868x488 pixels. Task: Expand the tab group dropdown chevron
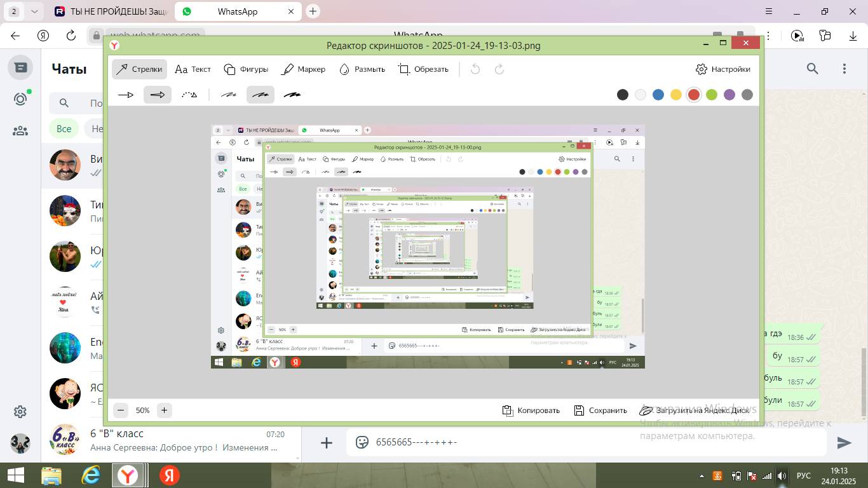[x=34, y=11]
